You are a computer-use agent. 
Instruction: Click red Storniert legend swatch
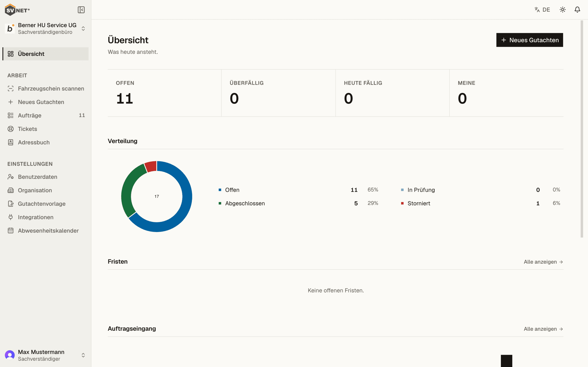point(402,203)
